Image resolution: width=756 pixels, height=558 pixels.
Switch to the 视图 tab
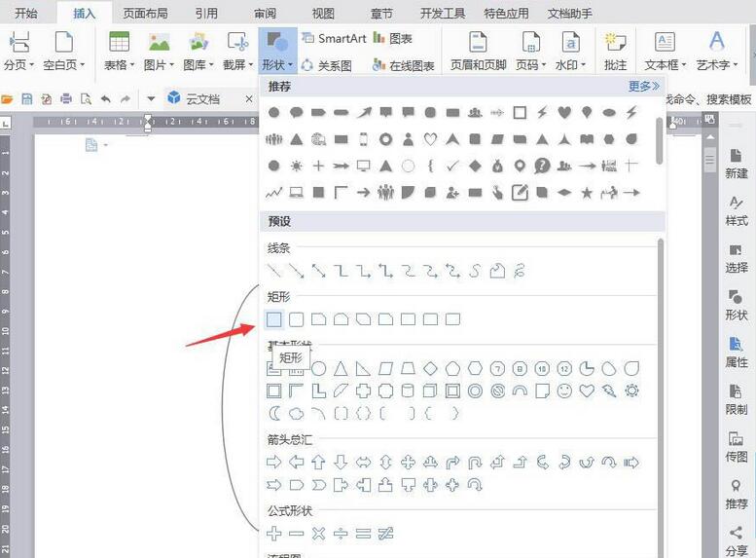click(323, 13)
